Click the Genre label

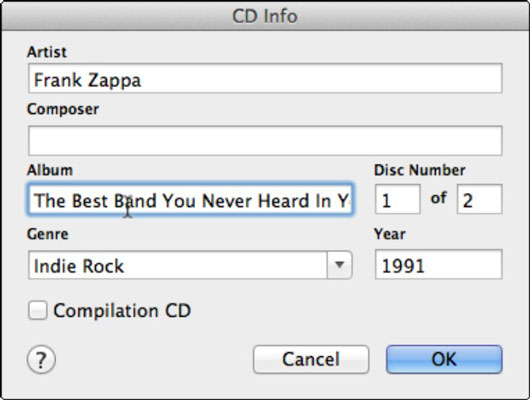[48, 234]
